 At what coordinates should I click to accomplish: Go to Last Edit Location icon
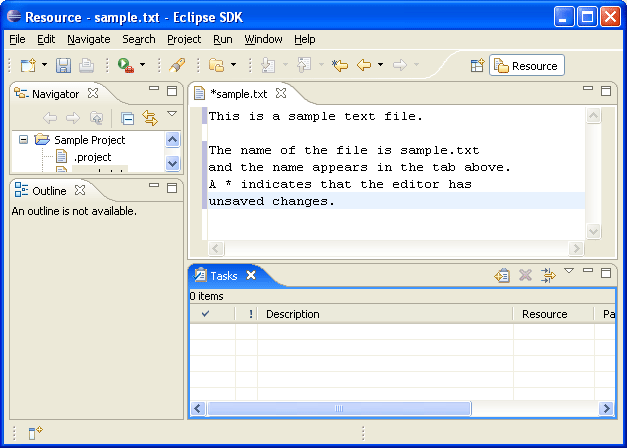(x=340, y=65)
